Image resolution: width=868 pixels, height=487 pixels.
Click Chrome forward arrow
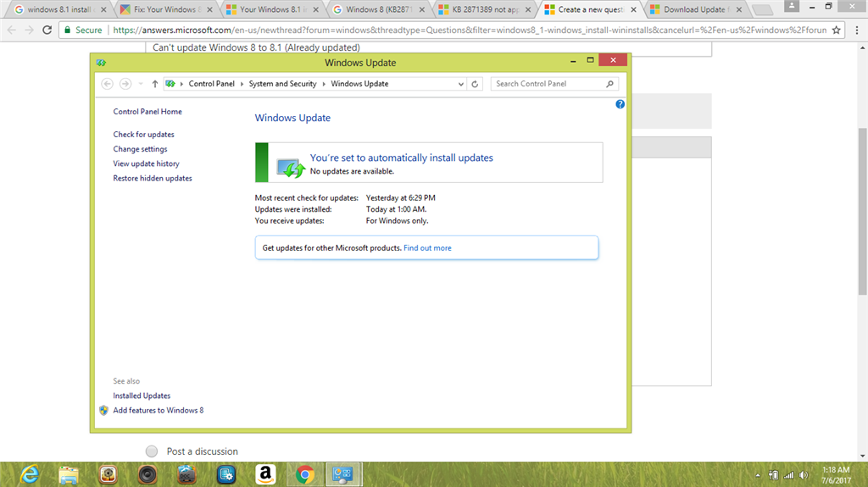pyautogui.click(x=30, y=30)
